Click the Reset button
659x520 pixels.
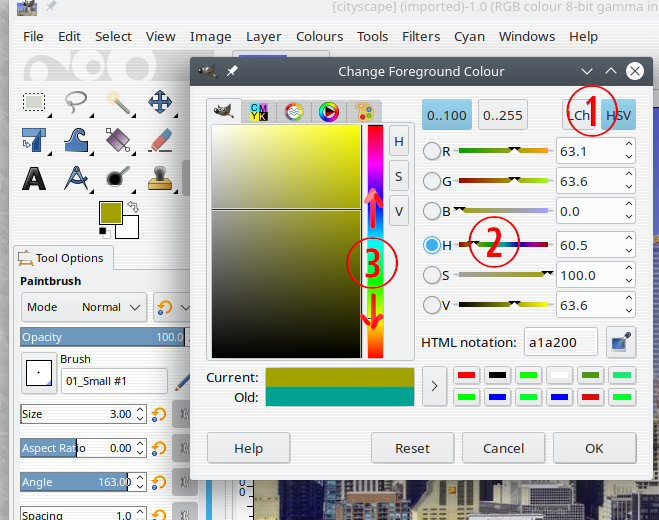(x=412, y=448)
